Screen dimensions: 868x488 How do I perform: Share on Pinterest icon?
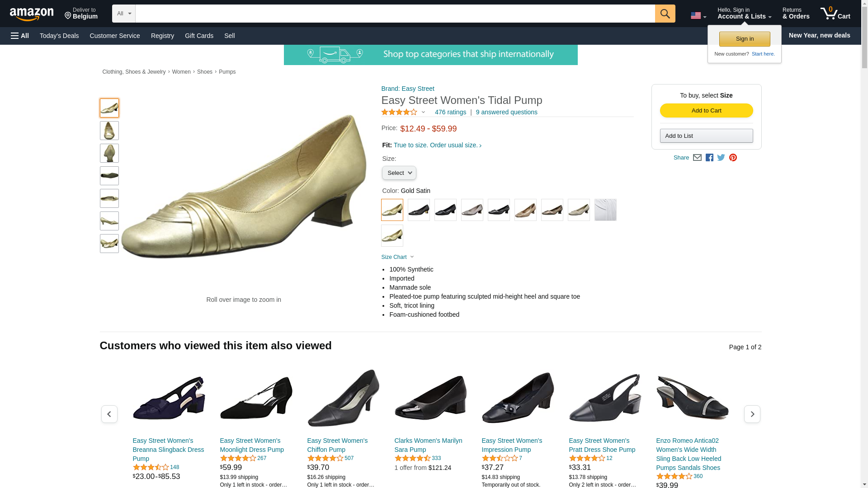click(x=733, y=158)
